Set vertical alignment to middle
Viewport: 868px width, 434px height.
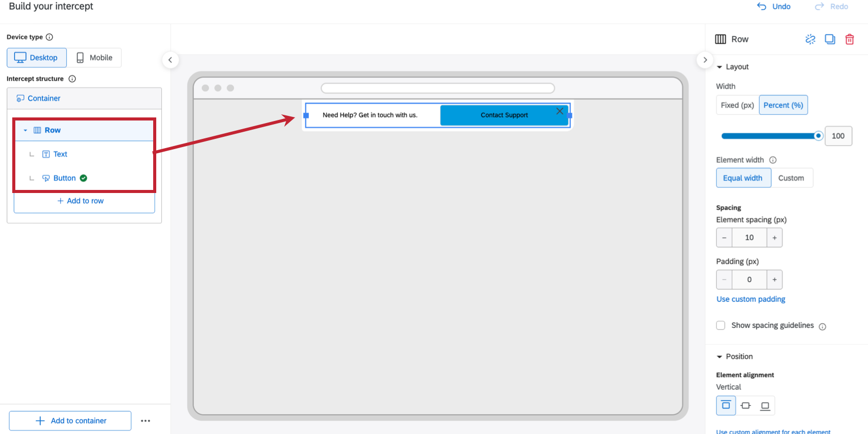[746, 405]
